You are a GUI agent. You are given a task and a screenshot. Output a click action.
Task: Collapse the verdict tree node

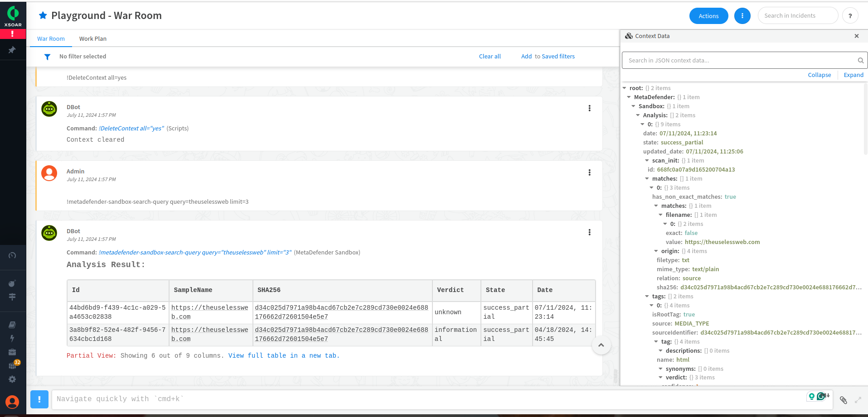[661, 378]
